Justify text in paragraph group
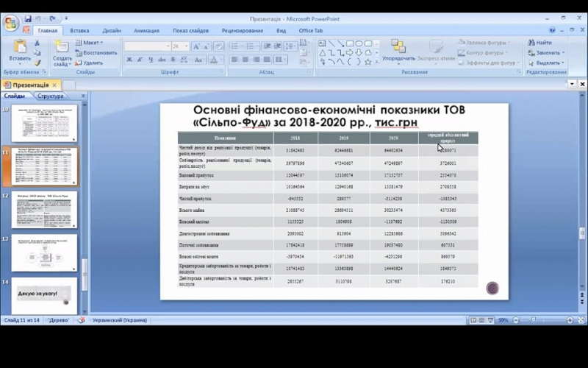 [267, 60]
